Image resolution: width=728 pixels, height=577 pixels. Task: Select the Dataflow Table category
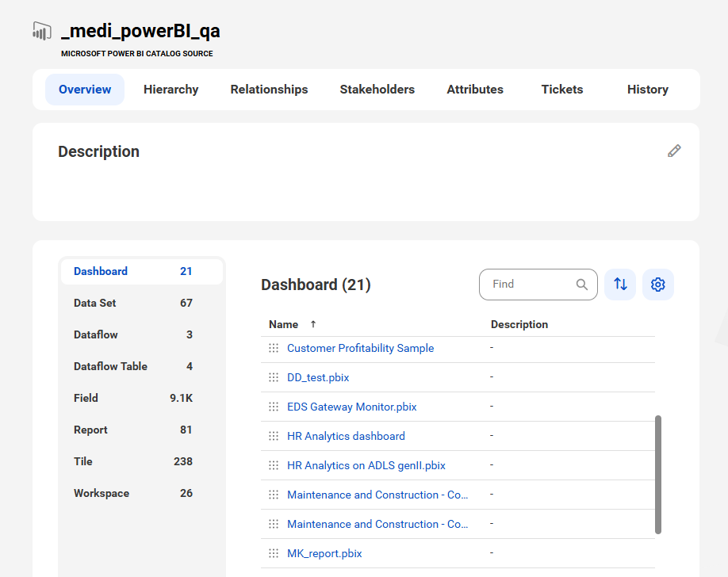click(142, 367)
